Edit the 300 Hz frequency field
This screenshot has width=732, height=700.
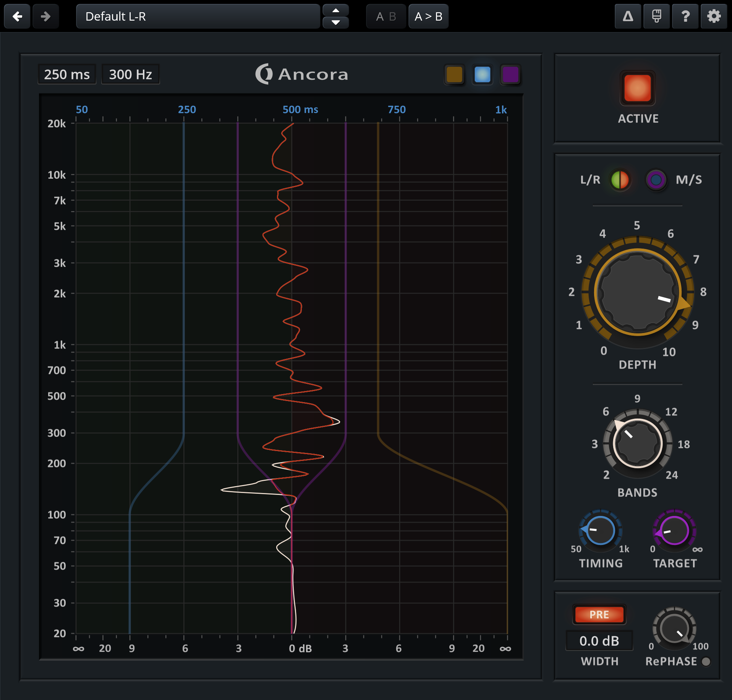tap(130, 74)
